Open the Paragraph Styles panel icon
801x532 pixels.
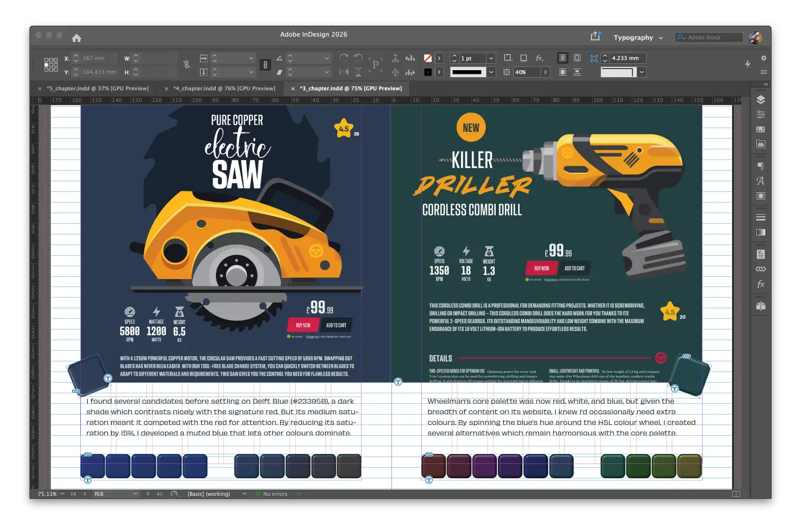(x=761, y=166)
